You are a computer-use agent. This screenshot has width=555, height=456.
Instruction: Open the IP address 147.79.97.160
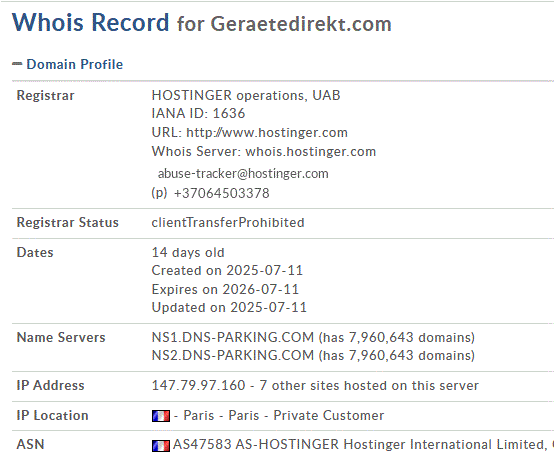click(x=198, y=385)
